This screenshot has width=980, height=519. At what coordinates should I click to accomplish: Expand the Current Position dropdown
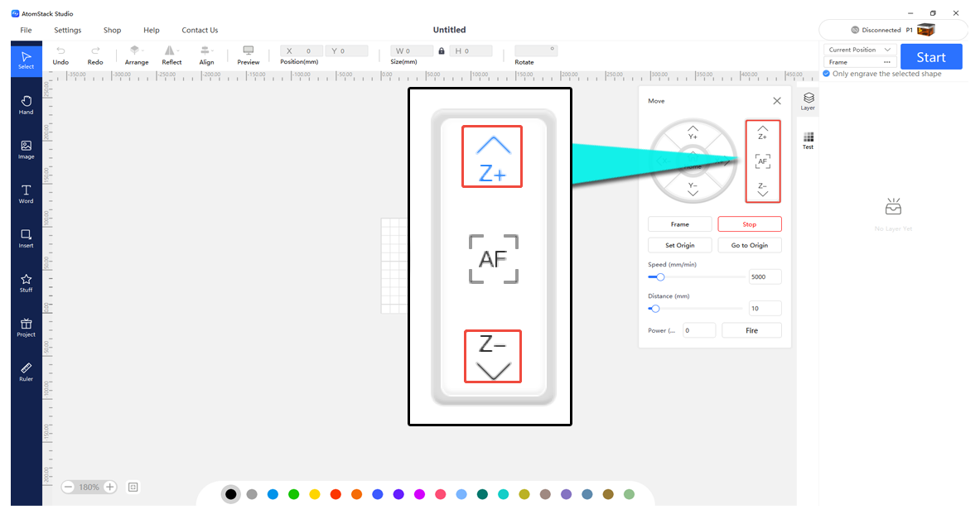point(860,50)
